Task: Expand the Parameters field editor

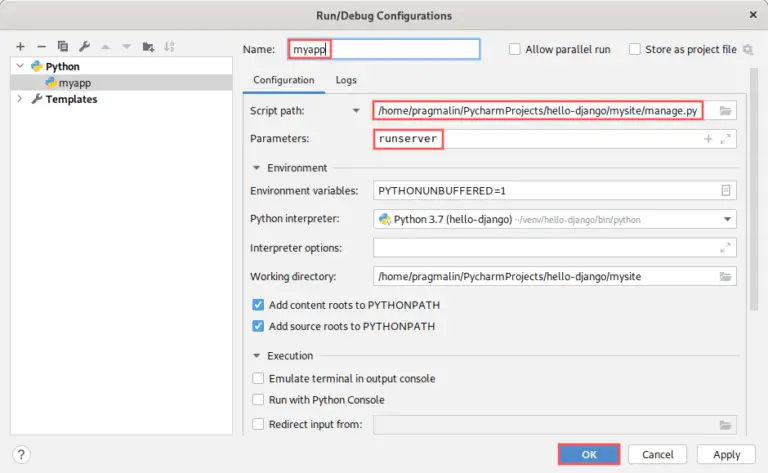Action: pos(725,139)
